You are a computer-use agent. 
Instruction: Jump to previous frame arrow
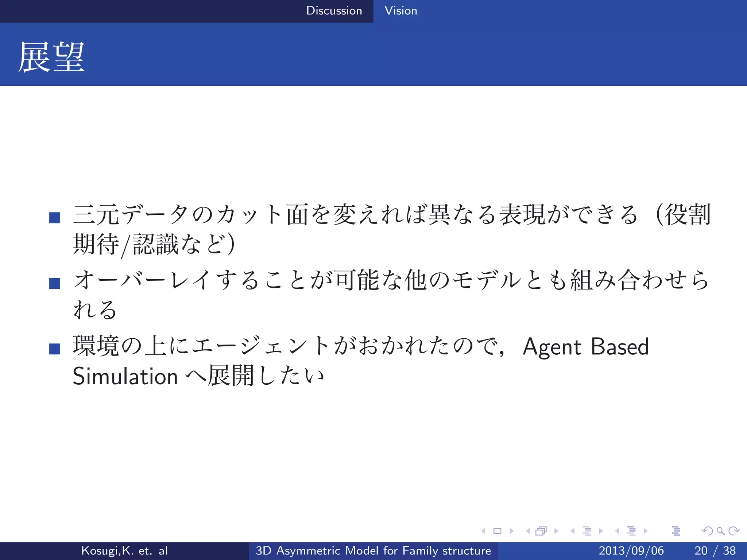(527, 531)
